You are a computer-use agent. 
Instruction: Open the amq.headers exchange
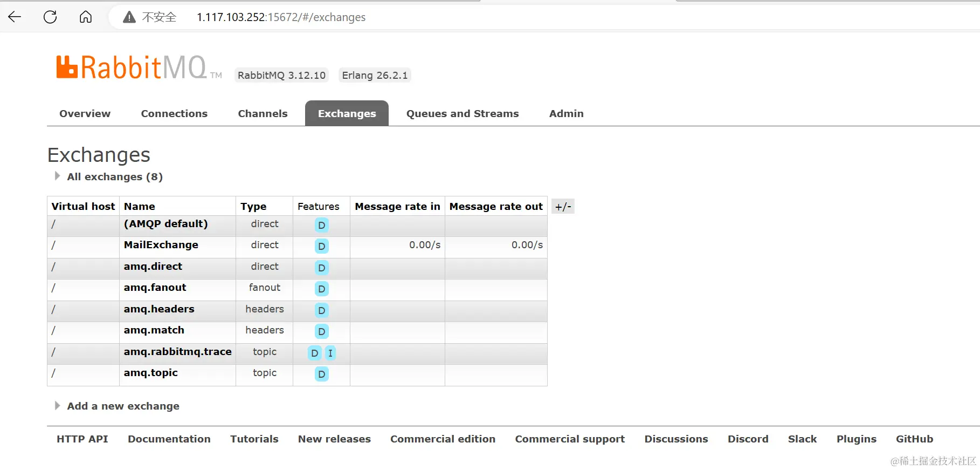coord(159,309)
